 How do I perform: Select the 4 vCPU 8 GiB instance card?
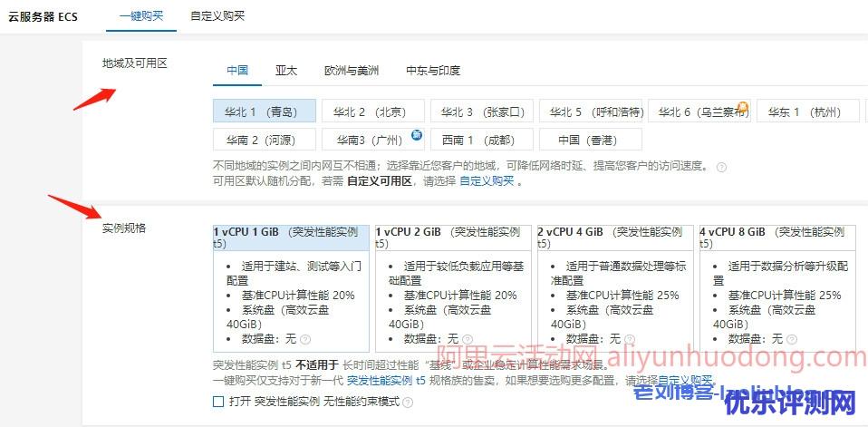point(777,288)
